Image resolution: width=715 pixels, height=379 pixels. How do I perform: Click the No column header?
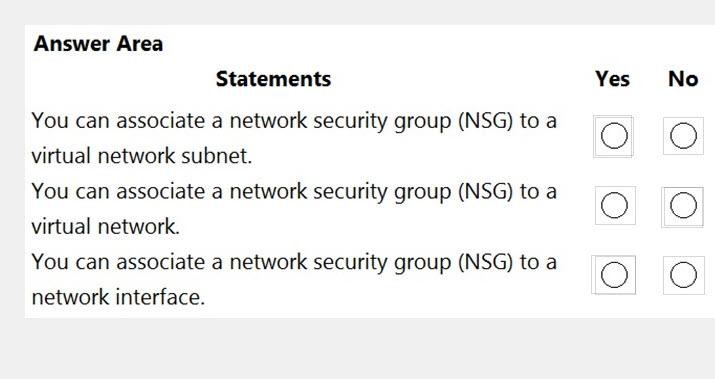(x=683, y=79)
